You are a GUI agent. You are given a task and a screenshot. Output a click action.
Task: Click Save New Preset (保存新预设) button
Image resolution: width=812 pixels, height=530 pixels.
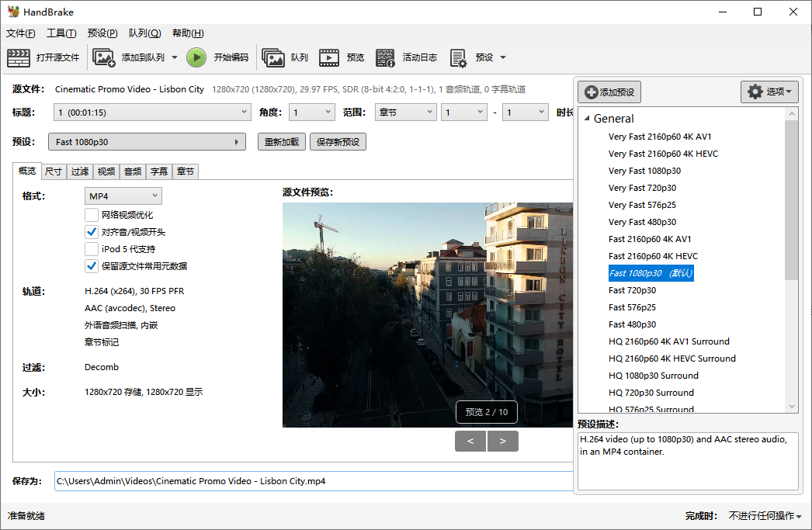coord(338,142)
